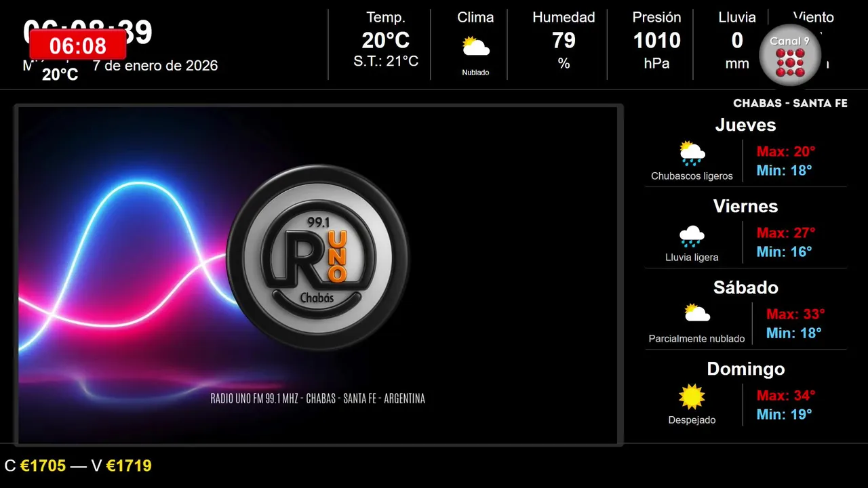Screen dimensions: 868x488
Task: Click the Sábado heading
Action: tap(745, 288)
